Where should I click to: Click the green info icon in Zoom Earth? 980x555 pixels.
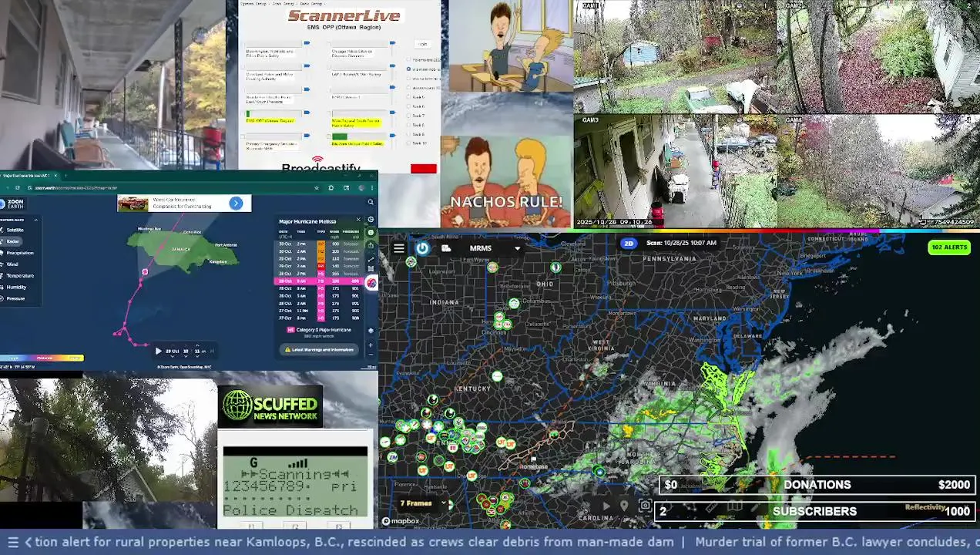371,232
